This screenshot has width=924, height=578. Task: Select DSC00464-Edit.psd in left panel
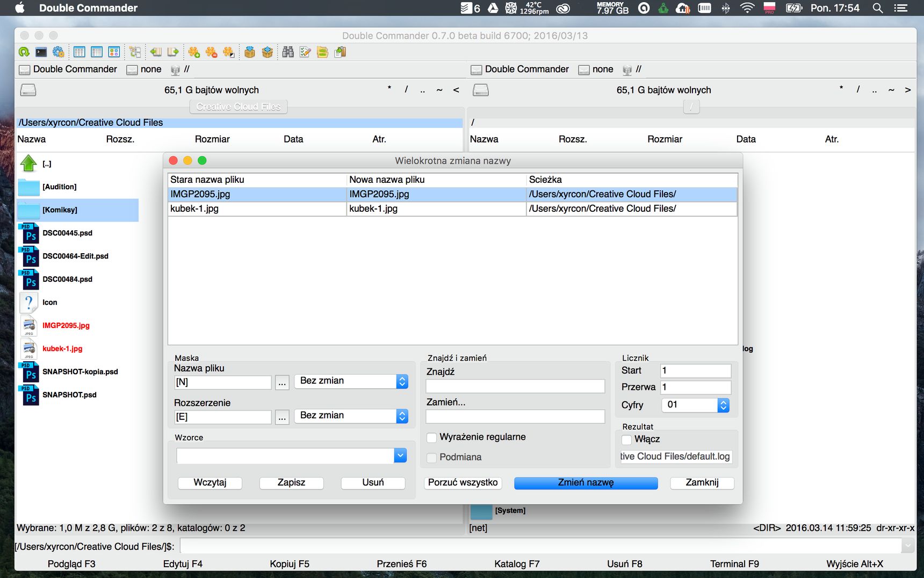coord(75,256)
